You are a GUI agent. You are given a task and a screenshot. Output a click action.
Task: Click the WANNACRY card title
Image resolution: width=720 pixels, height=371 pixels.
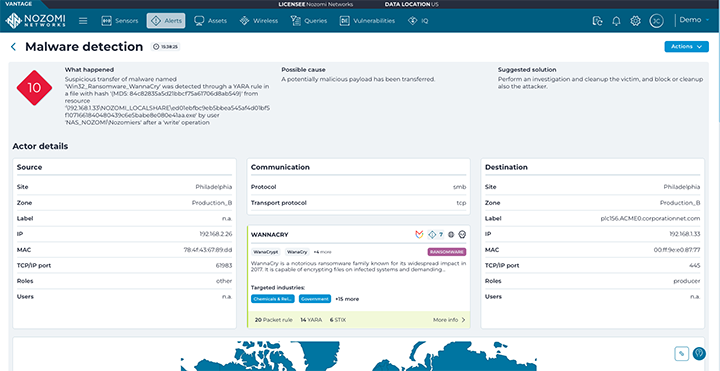click(x=270, y=235)
